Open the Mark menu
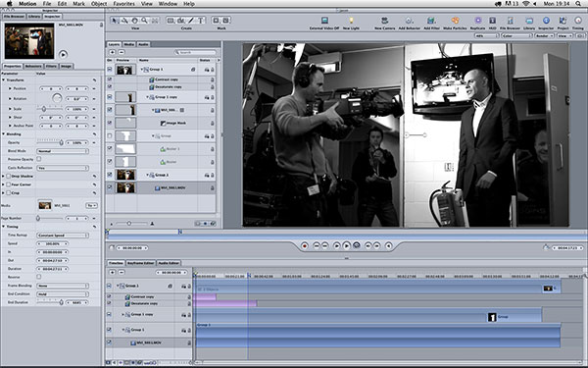The height and width of the screenshot is (368, 588). (x=78, y=4)
